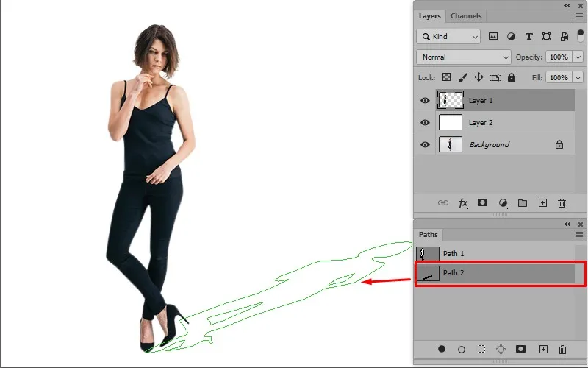Lock image pixels brush icon

pyautogui.click(x=463, y=77)
